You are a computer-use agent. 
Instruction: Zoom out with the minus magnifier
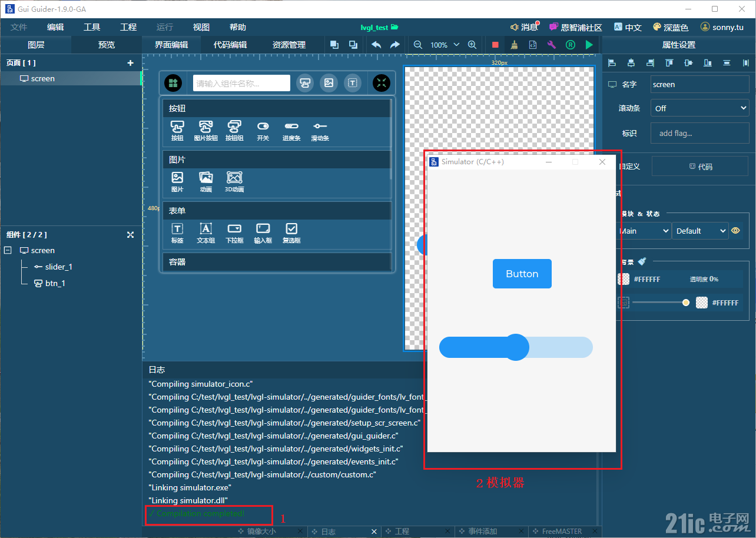(418, 45)
